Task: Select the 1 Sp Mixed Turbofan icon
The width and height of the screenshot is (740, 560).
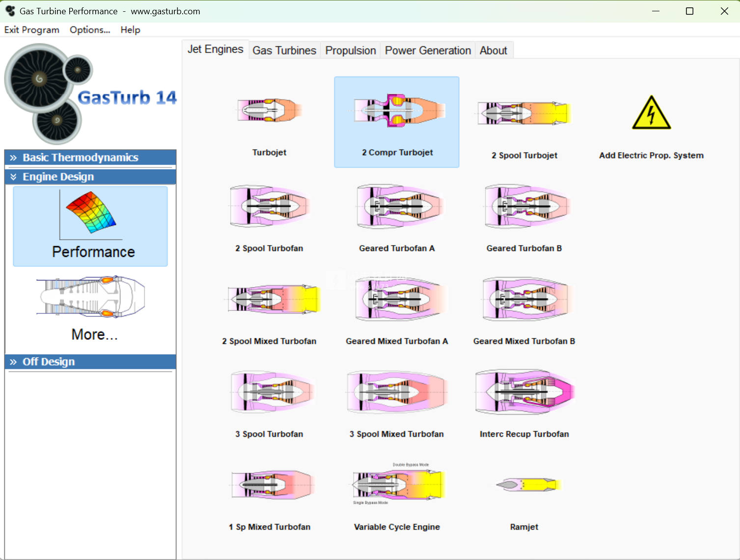Action: point(272,484)
